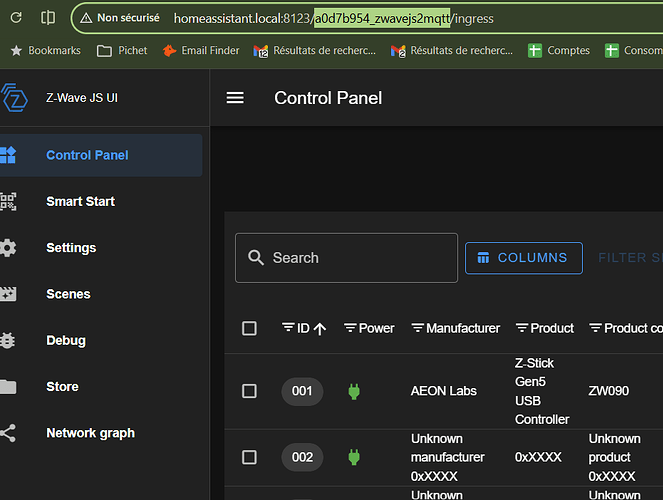Open the Manufacturer column filter

click(417, 328)
